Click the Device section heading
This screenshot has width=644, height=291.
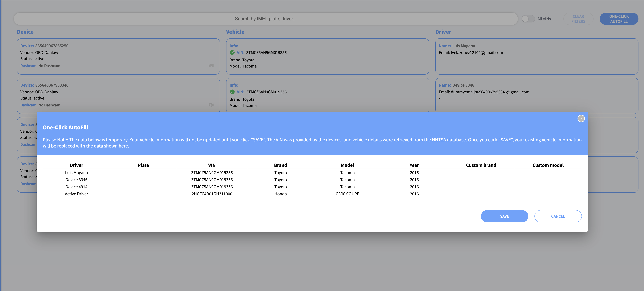[x=25, y=32]
